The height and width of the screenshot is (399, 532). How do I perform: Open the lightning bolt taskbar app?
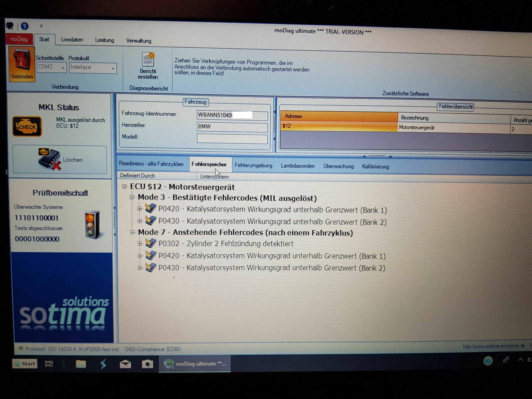tap(103, 364)
